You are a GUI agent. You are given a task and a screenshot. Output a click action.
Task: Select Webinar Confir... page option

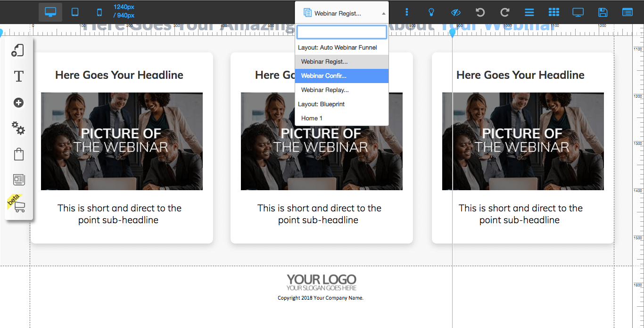[x=342, y=76]
